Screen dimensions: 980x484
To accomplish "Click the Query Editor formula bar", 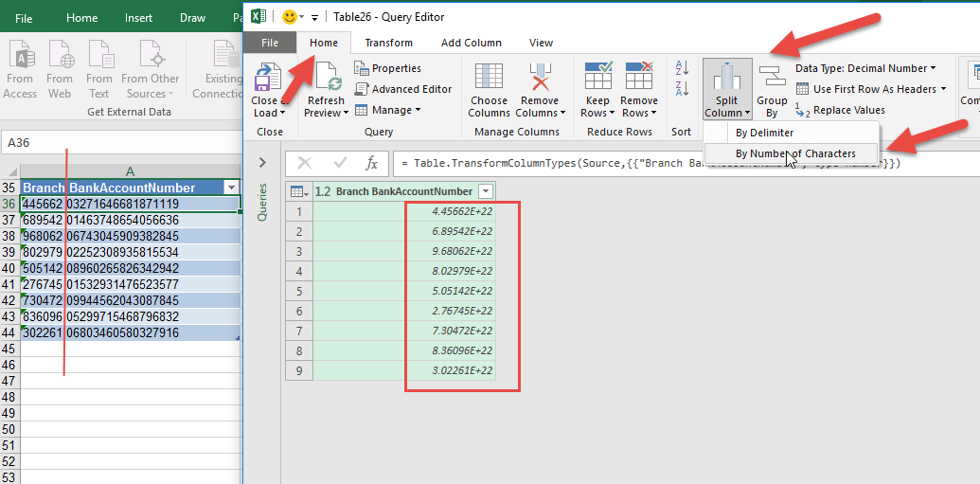I will pyautogui.click(x=685, y=163).
